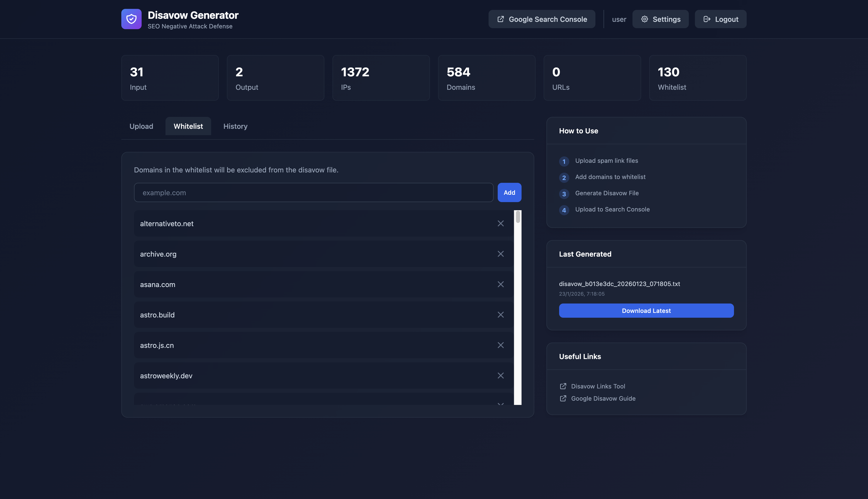Click the Whitelist count stat card
This screenshot has height=499, width=868.
(697, 78)
